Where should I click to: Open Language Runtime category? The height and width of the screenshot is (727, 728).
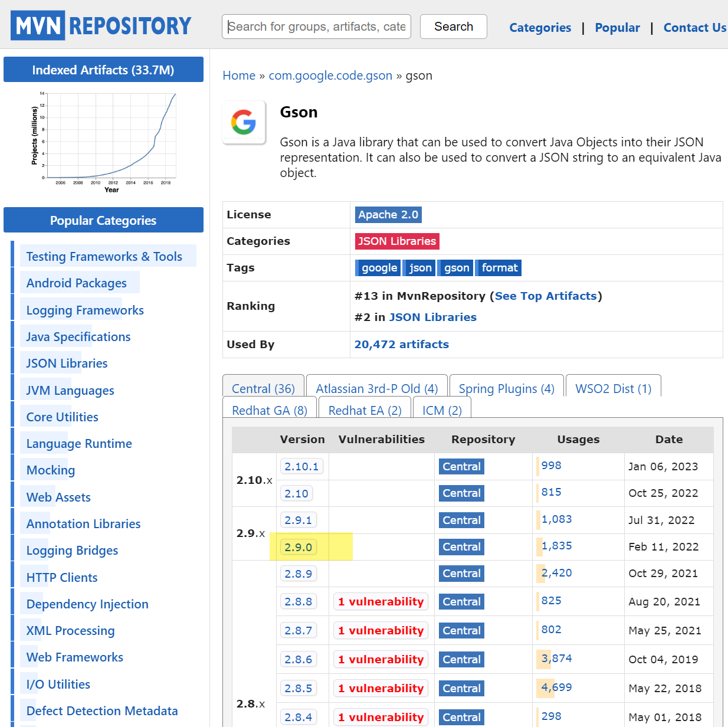click(79, 444)
